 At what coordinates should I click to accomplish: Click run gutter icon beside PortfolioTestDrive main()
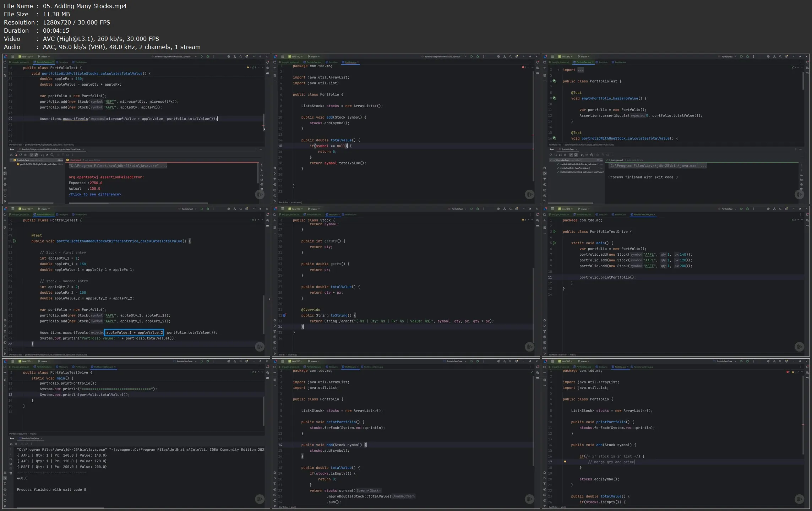click(555, 243)
